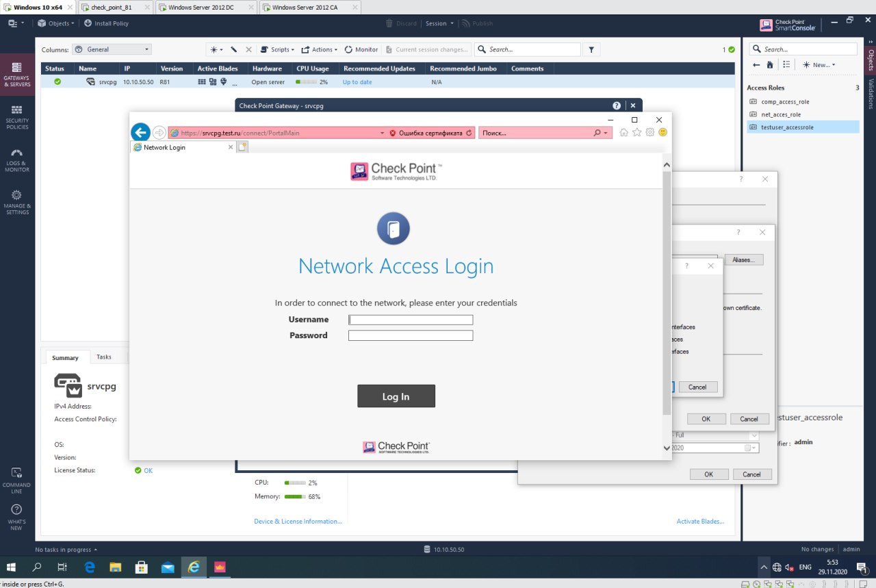Image resolution: width=876 pixels, height=588 pixels.
Task: Click the Password input field
Action: [411, 335]
